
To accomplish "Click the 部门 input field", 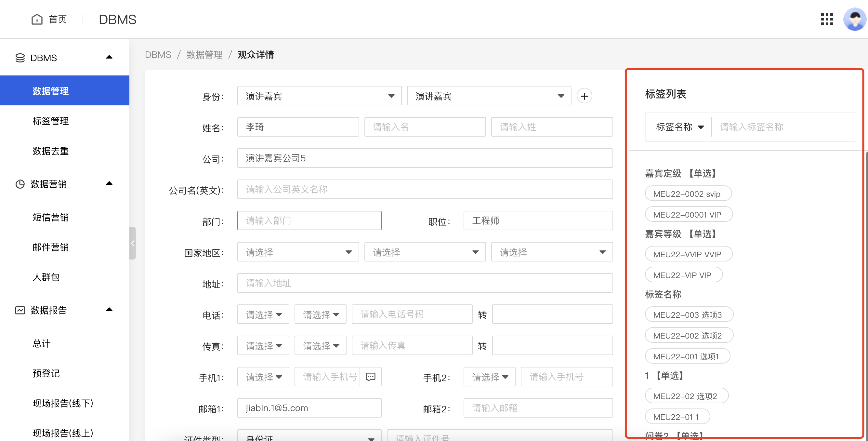I will (309, 220).
